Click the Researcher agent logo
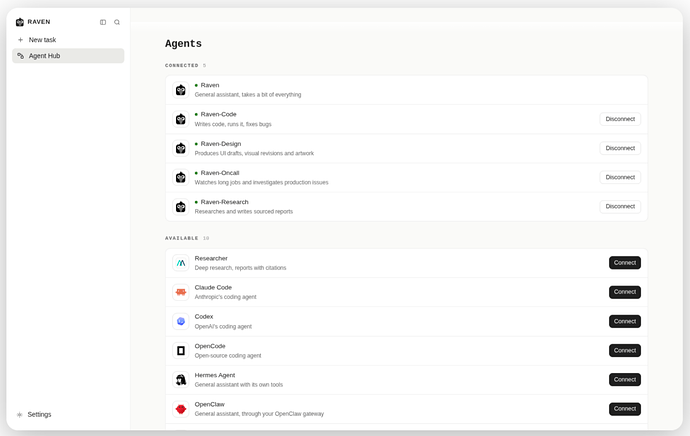Image resolution: width=690 pixels, height=436 pixels. click(x=180, y=263)
